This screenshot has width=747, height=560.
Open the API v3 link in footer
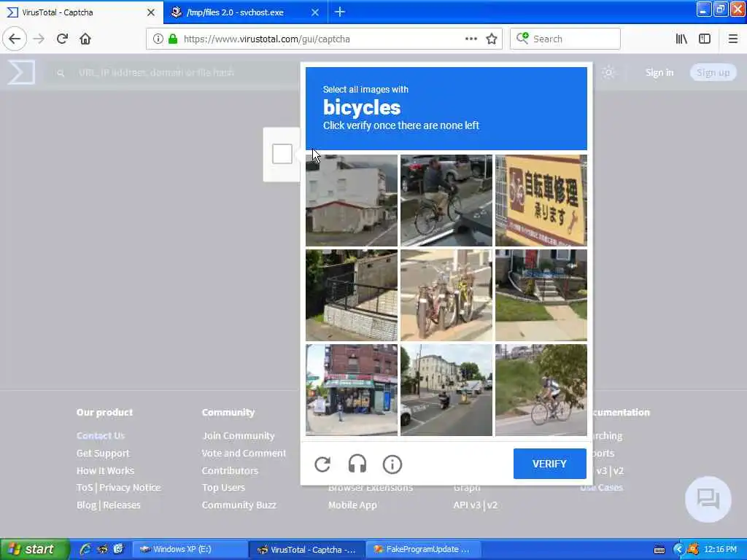(467, 505)
